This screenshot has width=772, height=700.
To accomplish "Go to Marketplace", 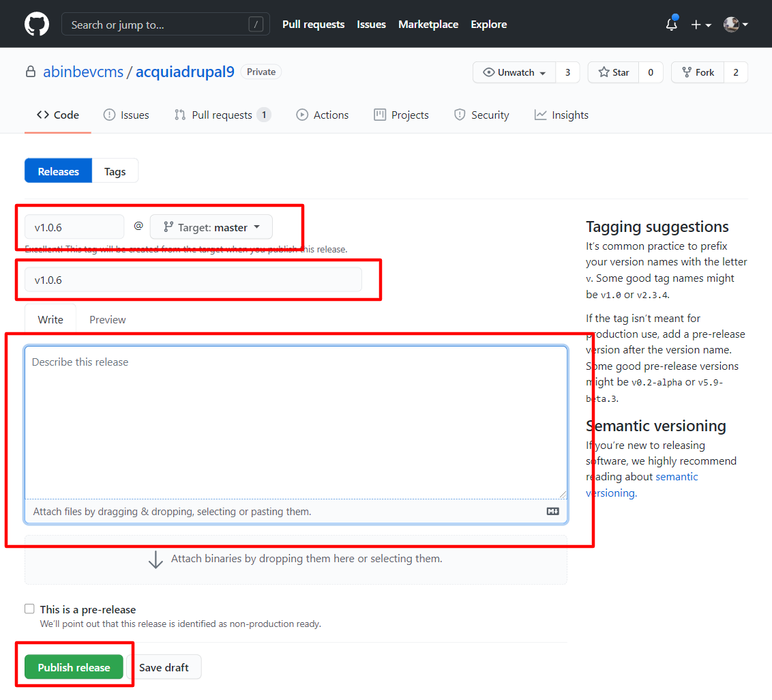I will click(x=428, y=25).
